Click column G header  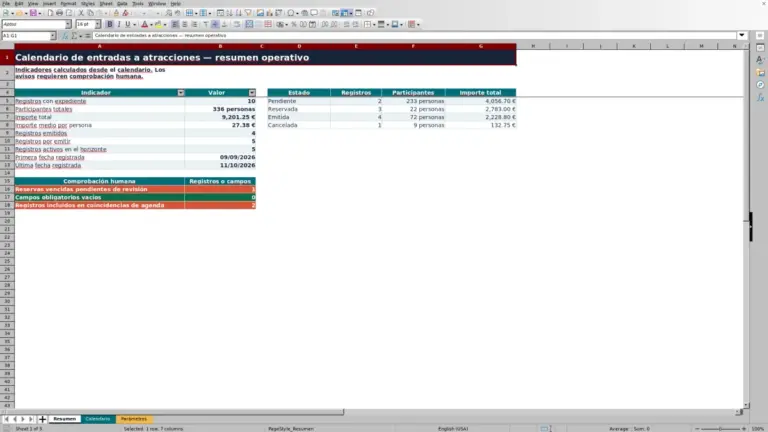480,46
